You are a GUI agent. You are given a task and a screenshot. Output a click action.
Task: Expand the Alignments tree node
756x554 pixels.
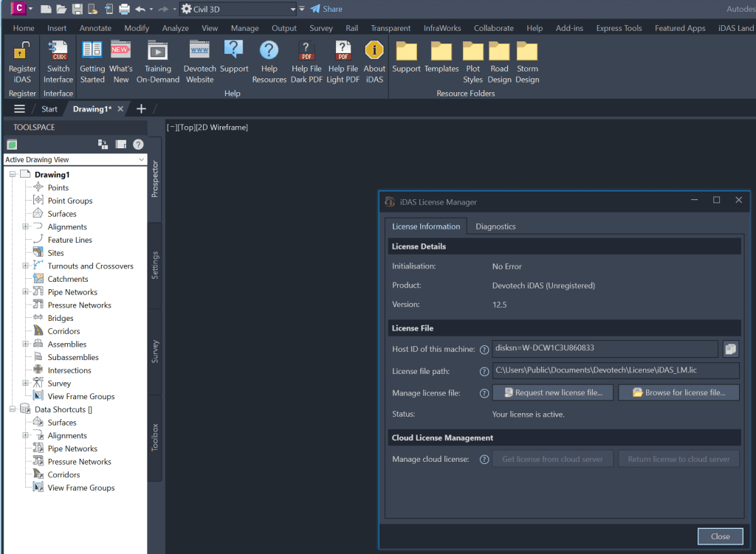26,227
